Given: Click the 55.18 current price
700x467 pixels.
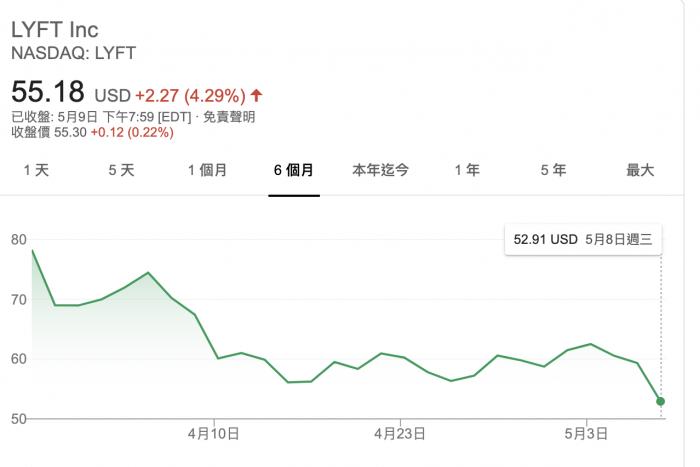Looking at the screenshot, I should (47, 93).
